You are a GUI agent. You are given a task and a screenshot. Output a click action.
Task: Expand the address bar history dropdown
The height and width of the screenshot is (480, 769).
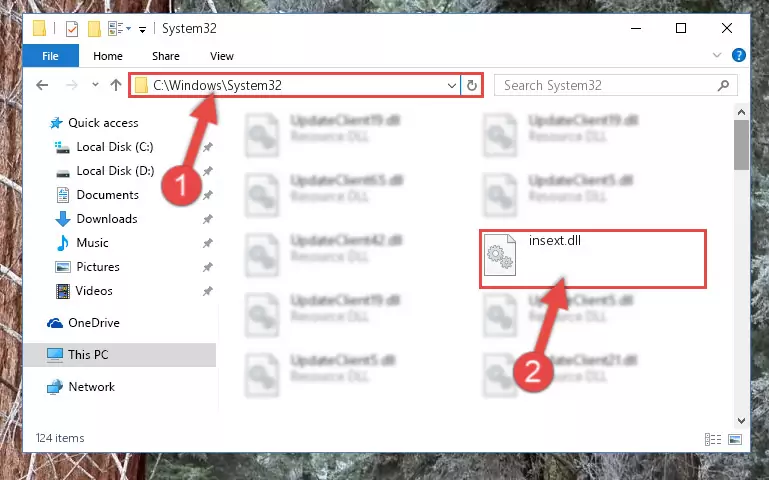[x=452, y=86]
